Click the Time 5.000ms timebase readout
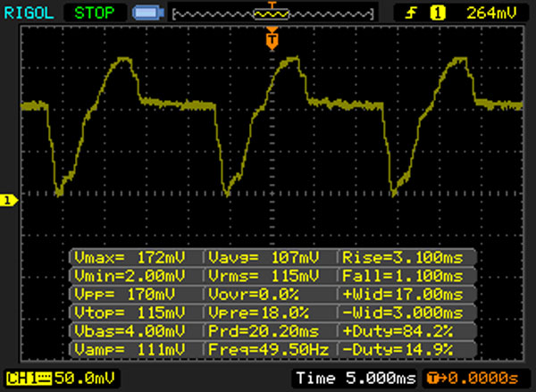The height and width of the screenshot is (392, 536). 342,379
